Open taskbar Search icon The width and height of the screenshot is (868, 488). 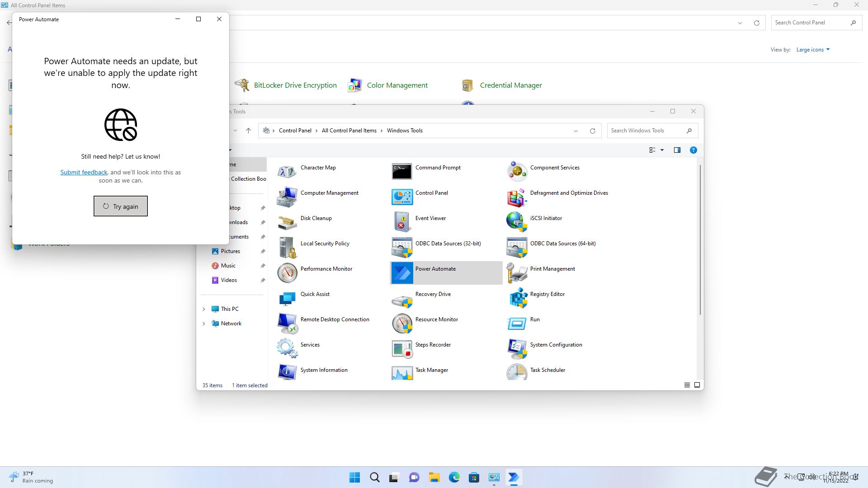(375, 477)
